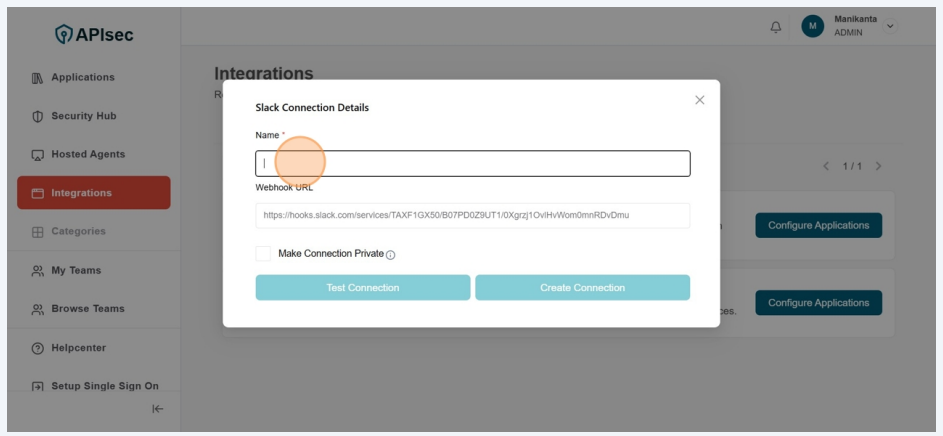Viewport: 943px width, 436px height.
Task: Open the notifications bell
Action: (x=776, y=27)
